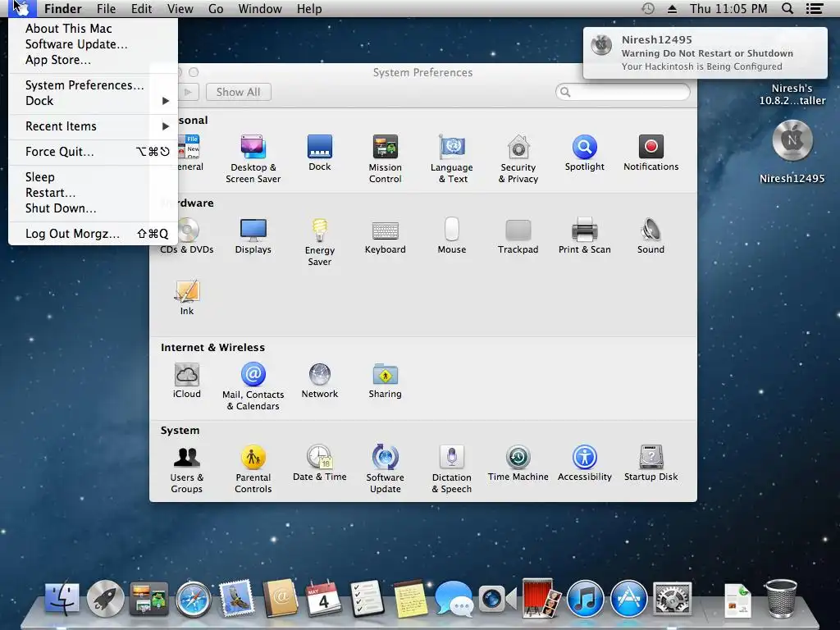Click the Niresh12495 warning notification
The image size is (840, 630).
pyautogui.click(x=705, y=53)
